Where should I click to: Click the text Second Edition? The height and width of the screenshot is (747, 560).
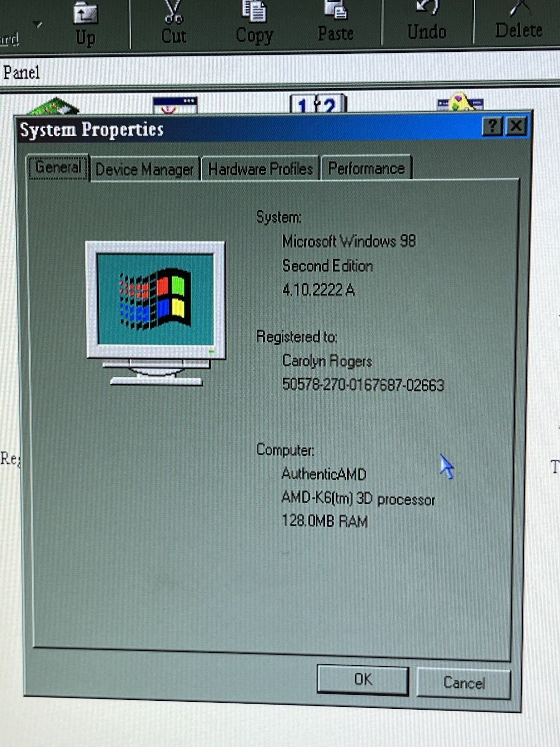click(328, 266)
